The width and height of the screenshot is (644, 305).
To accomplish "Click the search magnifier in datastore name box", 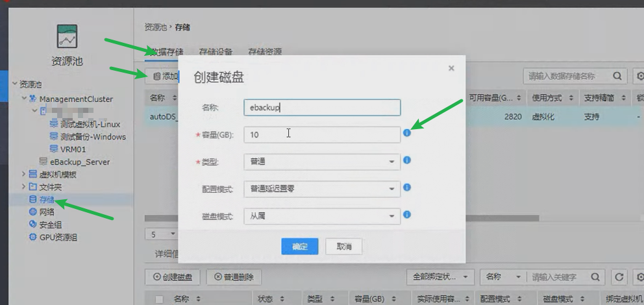I will [617, 76].
